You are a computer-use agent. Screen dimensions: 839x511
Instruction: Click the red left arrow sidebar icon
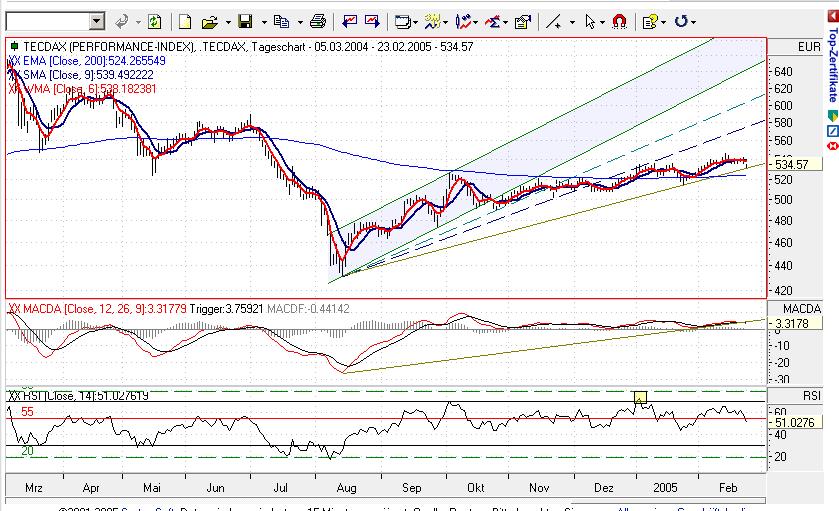point(833,17)
